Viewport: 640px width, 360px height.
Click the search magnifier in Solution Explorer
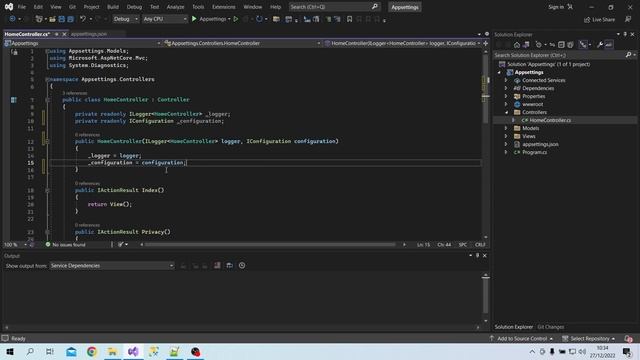point(628,55)
